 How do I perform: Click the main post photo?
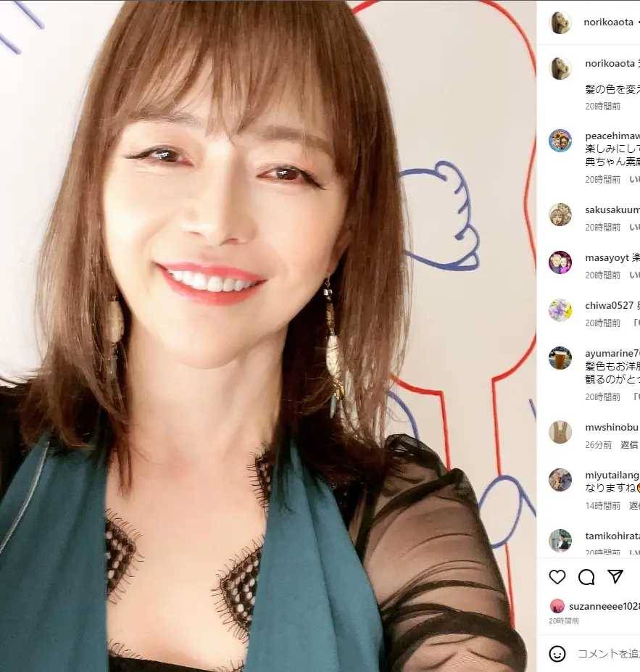point(268,336)
